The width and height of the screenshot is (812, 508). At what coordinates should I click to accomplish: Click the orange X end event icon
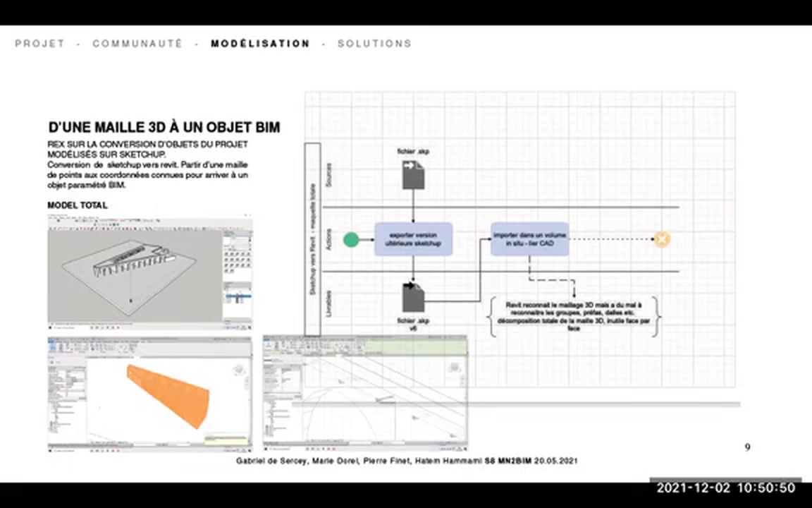[661, 240]
